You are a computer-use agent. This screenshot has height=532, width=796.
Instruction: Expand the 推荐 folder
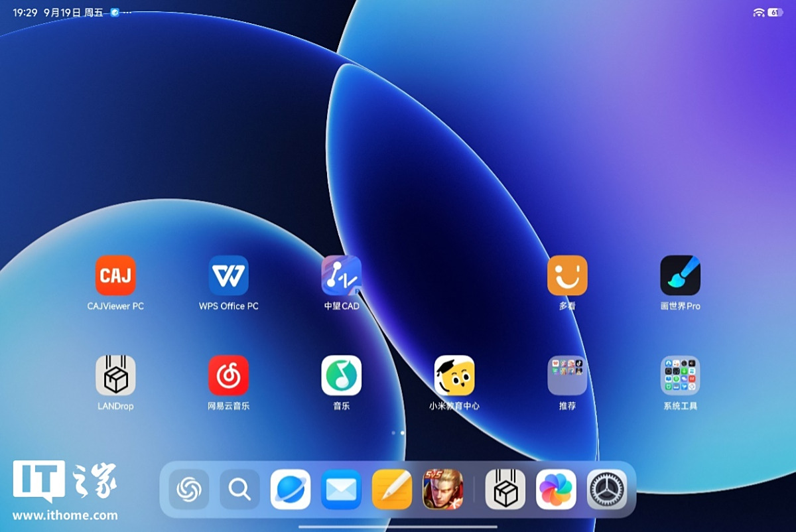(x=567, y=375)
